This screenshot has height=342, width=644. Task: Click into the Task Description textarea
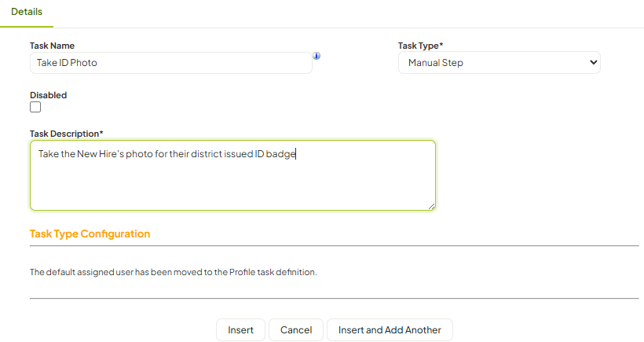point(232,175)
